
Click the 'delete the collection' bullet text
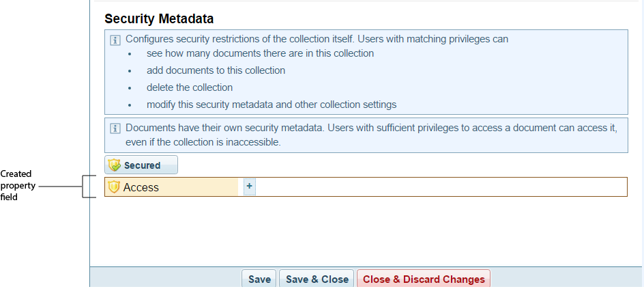pyautogui.click(x=190, y=87)
